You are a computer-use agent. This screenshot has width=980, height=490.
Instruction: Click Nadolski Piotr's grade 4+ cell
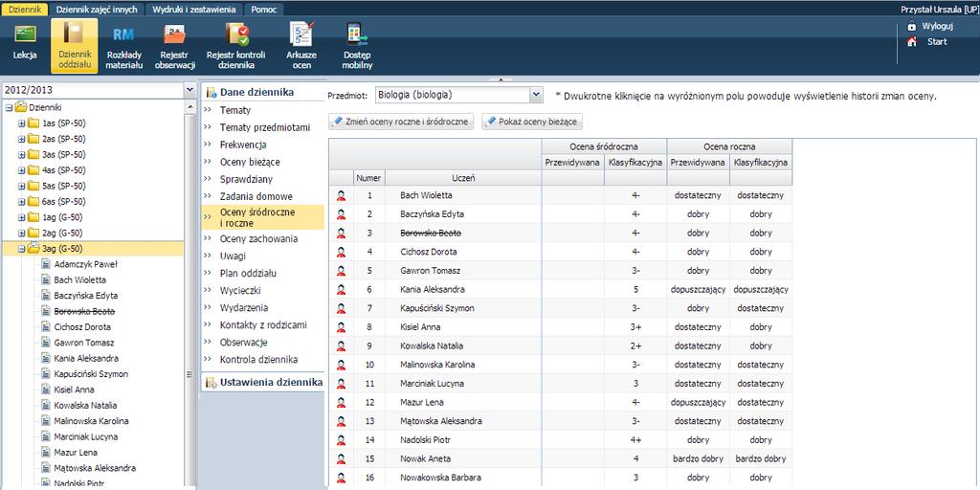coord(635,440)
